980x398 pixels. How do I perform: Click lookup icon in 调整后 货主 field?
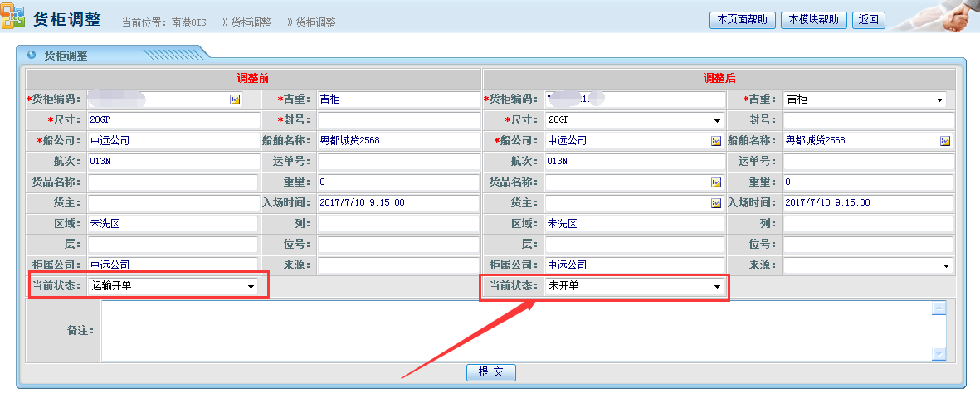pos(716,203)
